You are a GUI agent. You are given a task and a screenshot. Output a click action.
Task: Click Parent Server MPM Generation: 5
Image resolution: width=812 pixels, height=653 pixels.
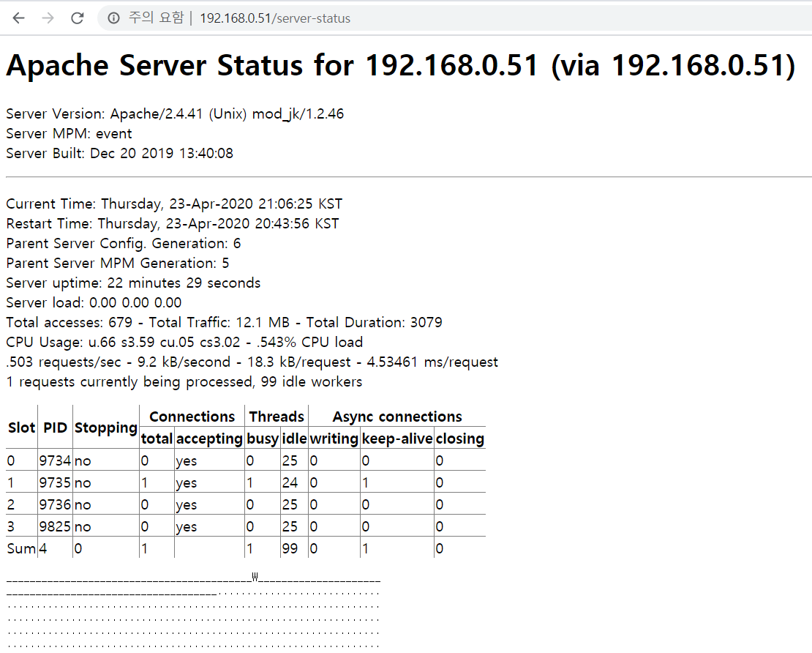[118, 263]
